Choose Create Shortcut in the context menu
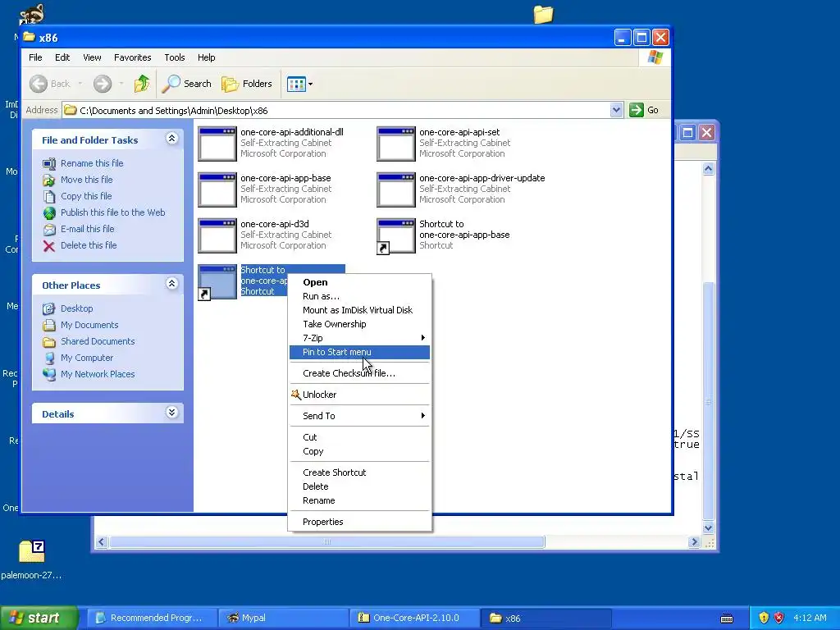 [x=359, y=472]
